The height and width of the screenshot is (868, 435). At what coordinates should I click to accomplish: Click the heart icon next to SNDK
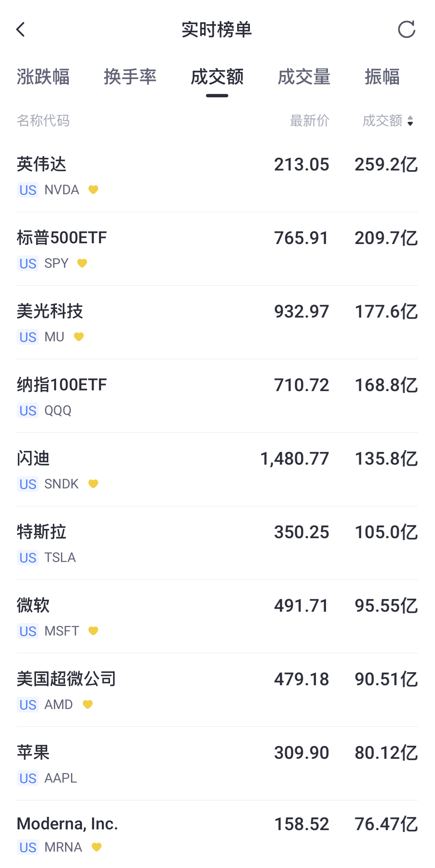tap(93, 484)
